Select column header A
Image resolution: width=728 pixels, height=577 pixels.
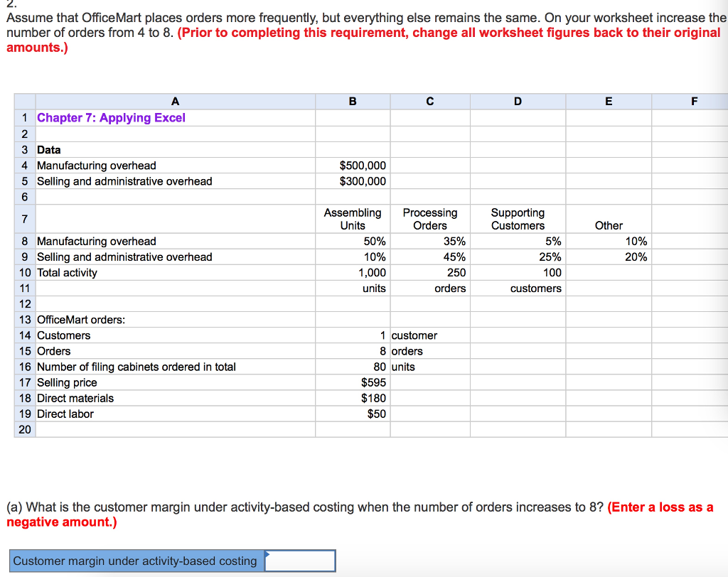[x=175, y=101]
